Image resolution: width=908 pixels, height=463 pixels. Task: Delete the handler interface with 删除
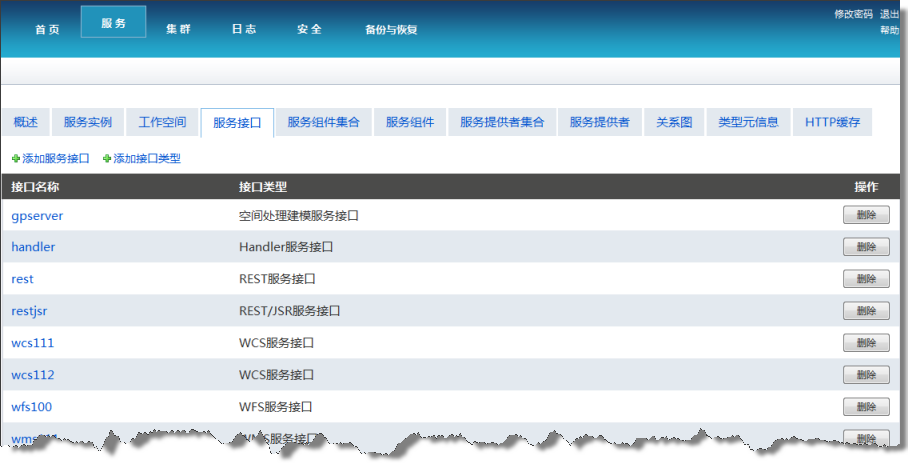click(x=866, y=247)
